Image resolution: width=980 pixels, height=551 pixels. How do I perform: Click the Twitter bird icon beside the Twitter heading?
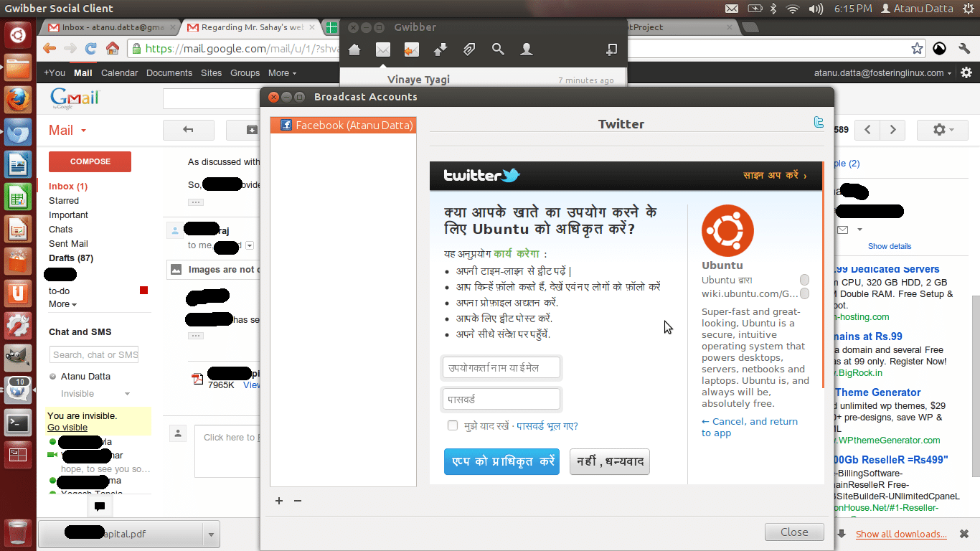pyautogui.click(x=819, y=122)
